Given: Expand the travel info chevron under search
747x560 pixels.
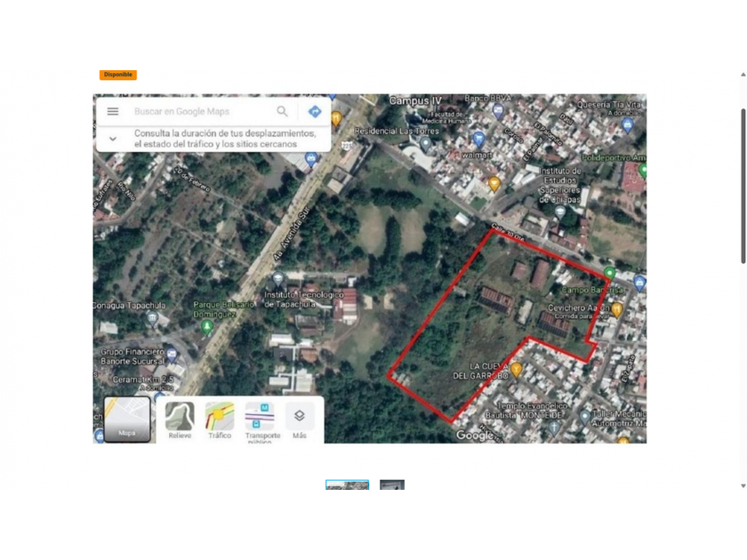Looking at the screenshot, I should click(113, 139).
